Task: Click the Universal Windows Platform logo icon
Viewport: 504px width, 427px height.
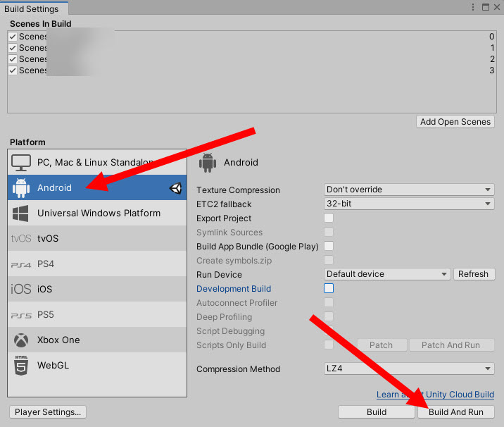Action: (20, 213)
